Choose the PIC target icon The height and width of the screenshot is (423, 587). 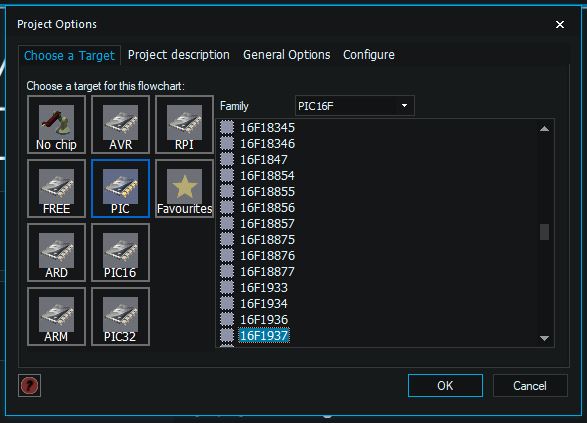point(121,189)
